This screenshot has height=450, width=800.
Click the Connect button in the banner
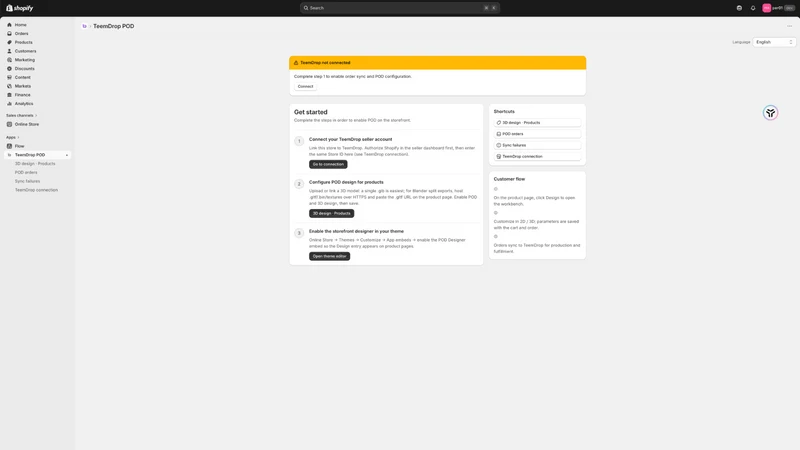(x=305, y=86)
